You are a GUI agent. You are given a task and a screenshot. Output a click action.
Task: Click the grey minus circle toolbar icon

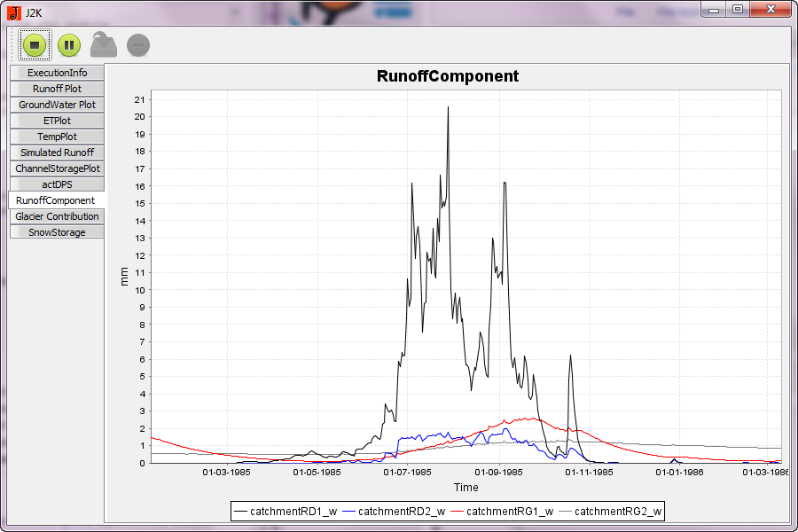click(x=138, y=44)
